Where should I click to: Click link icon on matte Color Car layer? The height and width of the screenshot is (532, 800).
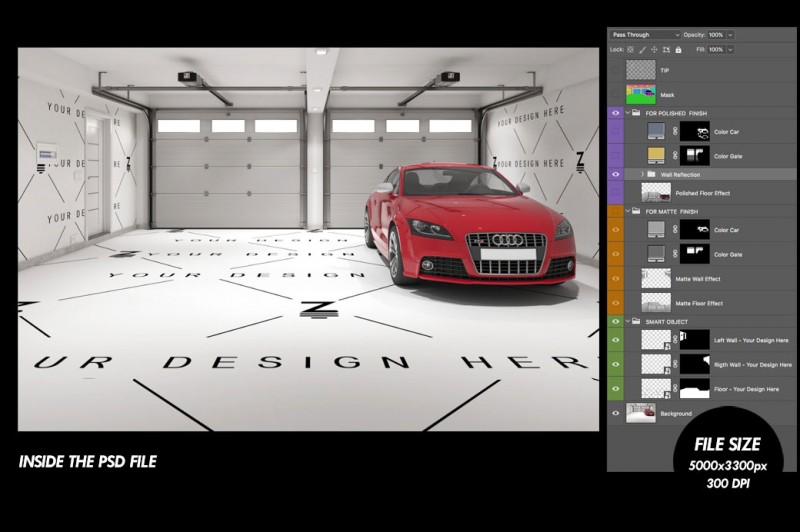click(675, 230)
